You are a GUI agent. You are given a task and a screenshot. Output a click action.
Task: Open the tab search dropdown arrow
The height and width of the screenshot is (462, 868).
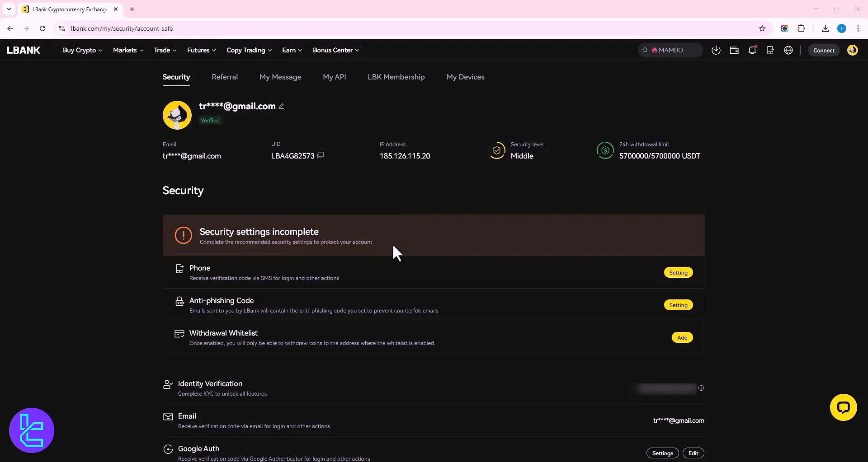(9, 9)
